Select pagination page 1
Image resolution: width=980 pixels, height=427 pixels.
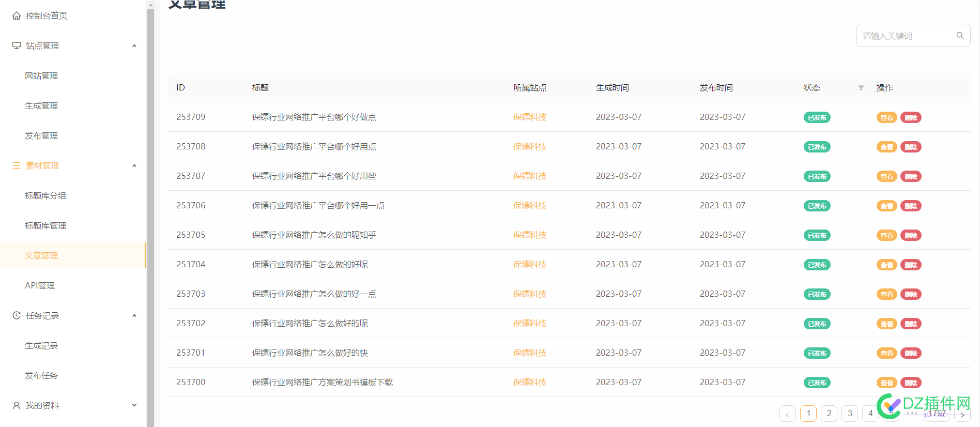coord(808,414)
